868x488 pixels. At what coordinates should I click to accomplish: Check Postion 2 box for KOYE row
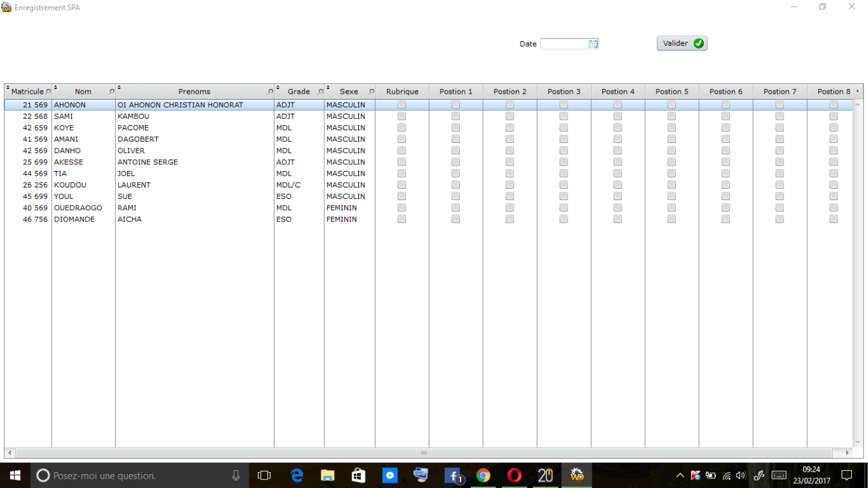pyautogui.click(x=510, y=128)
